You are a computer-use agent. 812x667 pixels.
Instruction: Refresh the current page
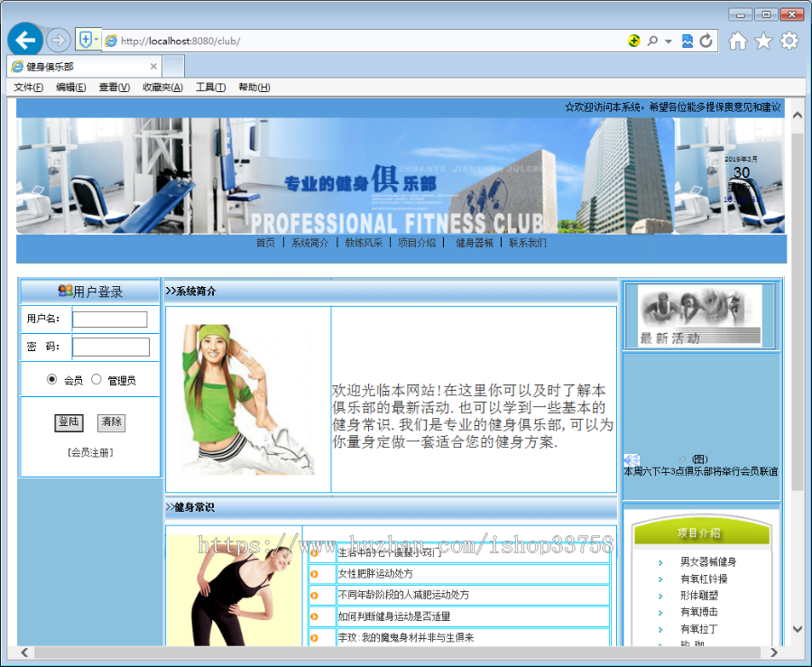[706, 40]
